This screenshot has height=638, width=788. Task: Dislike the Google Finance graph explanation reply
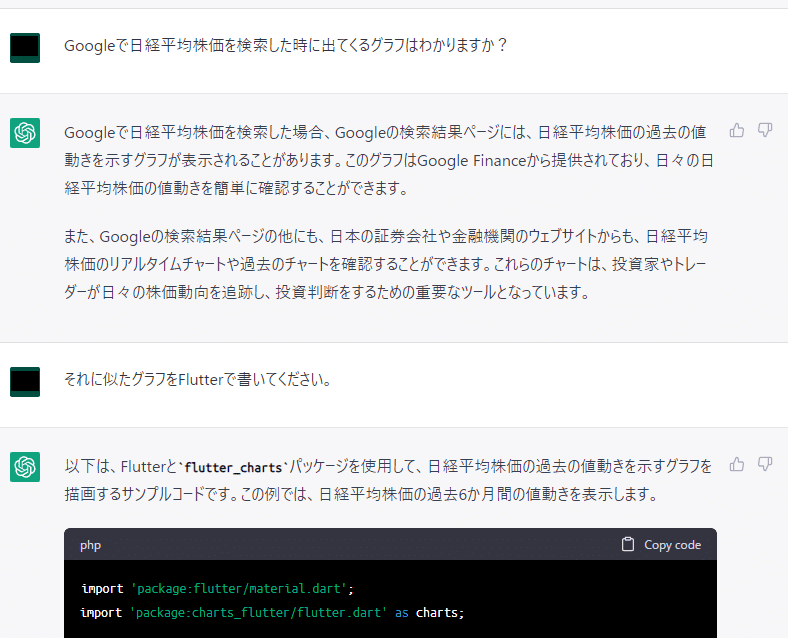pos(765,131)
